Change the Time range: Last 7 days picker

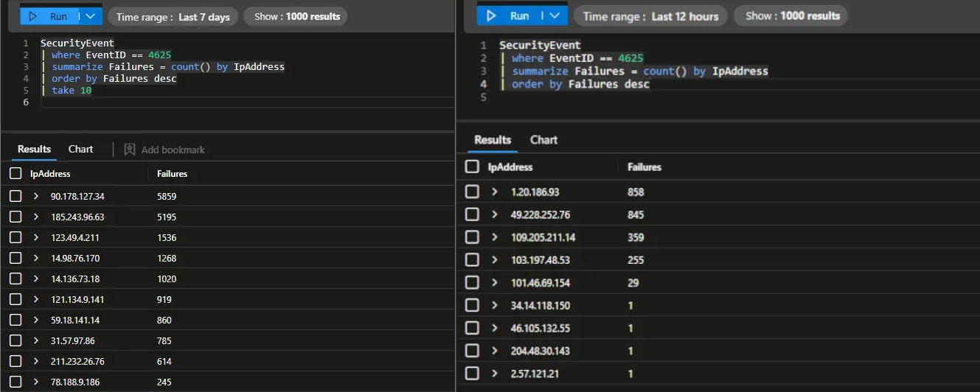click(173, 16)
